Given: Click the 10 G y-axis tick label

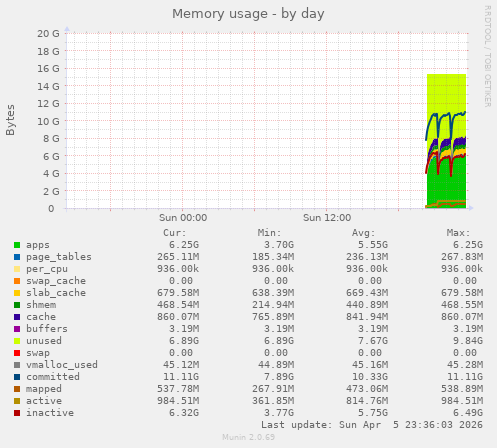Looking at the screenshot, I should pos(48,121).
